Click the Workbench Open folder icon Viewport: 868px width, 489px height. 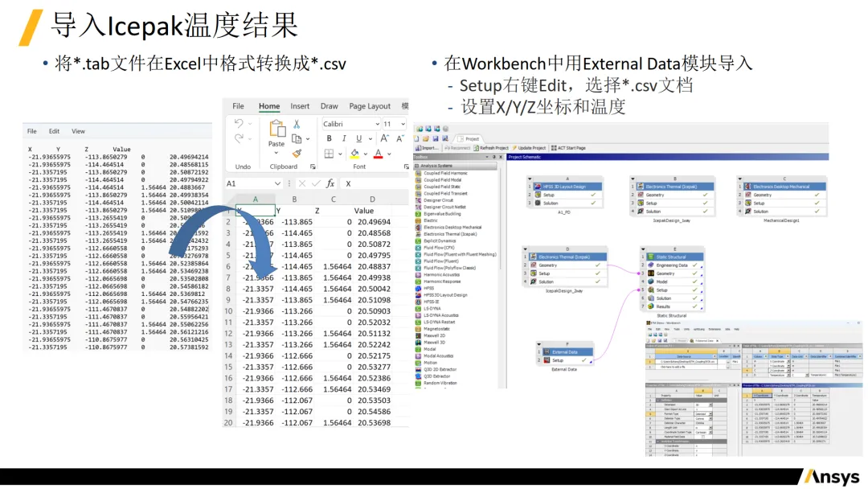(426, 138)
